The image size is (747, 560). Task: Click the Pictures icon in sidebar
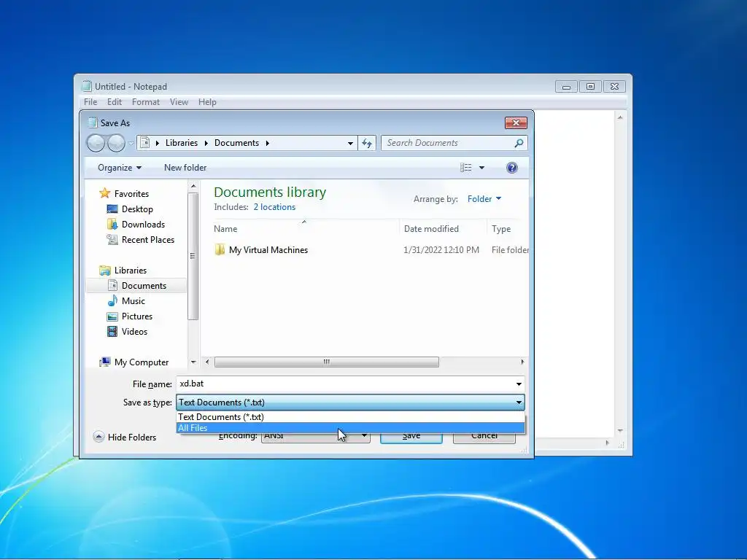click(x=112, y=316)
